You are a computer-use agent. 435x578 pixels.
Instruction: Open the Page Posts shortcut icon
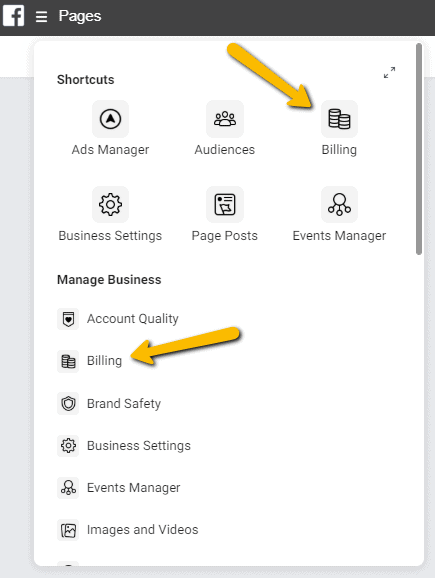coord(225,204)
